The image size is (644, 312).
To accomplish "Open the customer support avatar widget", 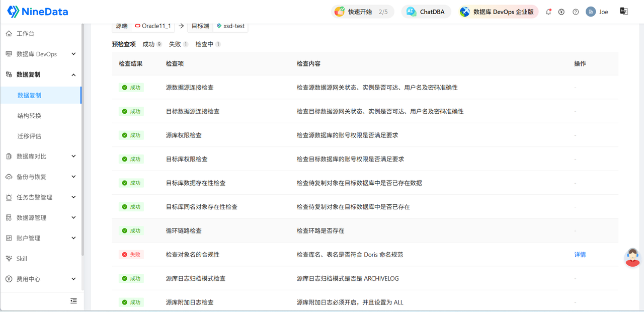I will (632, 257).
